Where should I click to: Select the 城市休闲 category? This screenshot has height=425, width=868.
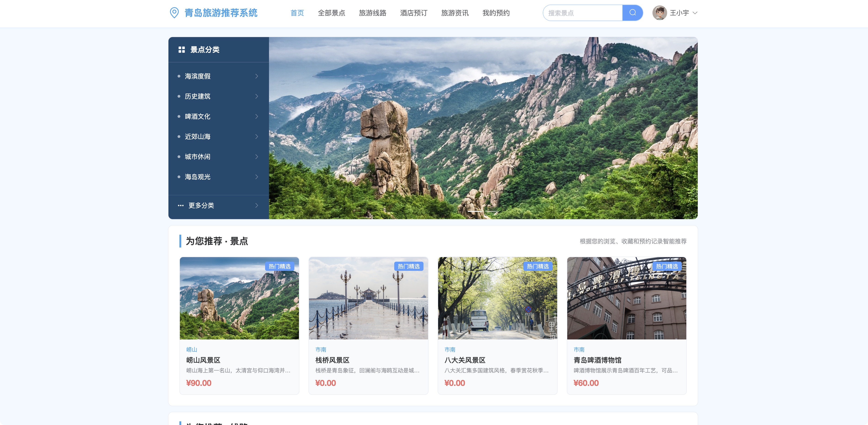point(219,157)
